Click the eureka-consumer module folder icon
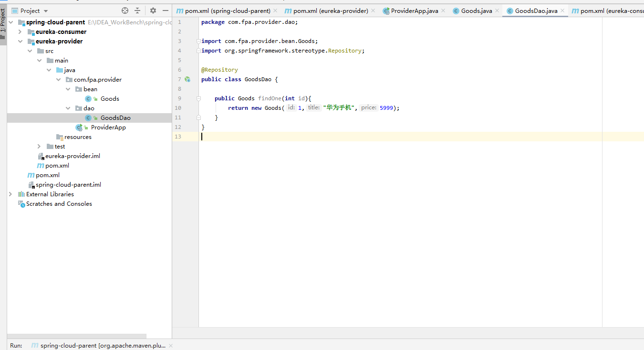The image size is (644, 350). click(x=31, y=32)
